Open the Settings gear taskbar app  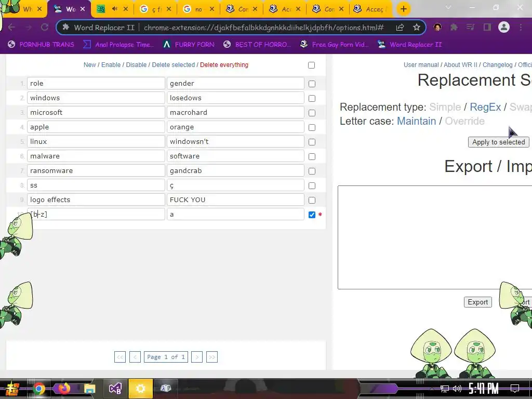pyautogui.click(x=140, y=389)
